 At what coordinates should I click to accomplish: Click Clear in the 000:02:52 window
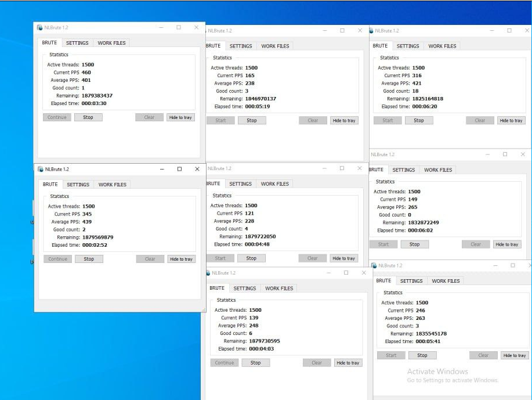[150, 259]
